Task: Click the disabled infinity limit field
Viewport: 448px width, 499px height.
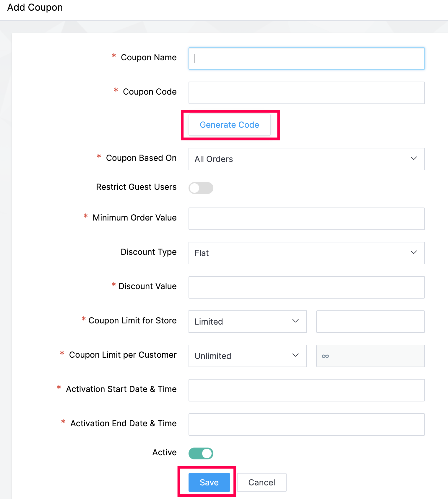Action: click(x=370, y=356)
